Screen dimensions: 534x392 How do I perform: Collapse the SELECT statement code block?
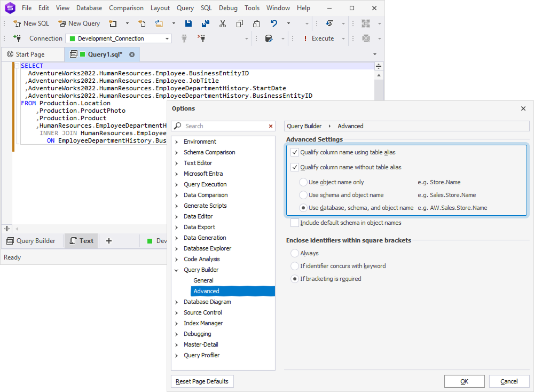click(x=17, y=66)
